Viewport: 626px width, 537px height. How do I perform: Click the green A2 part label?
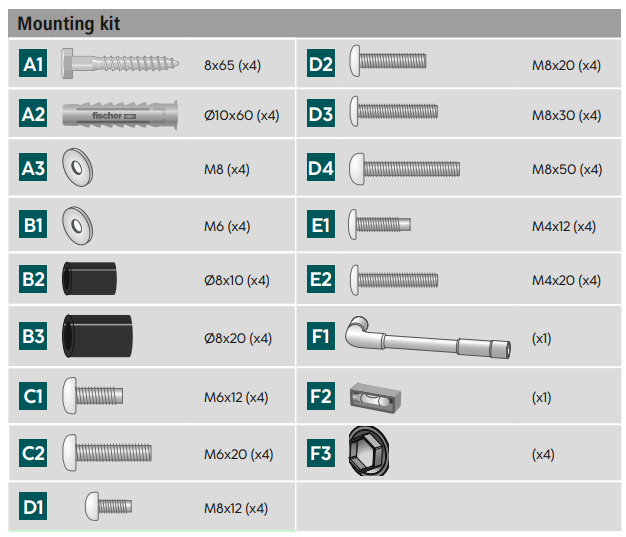pos(34,115)
